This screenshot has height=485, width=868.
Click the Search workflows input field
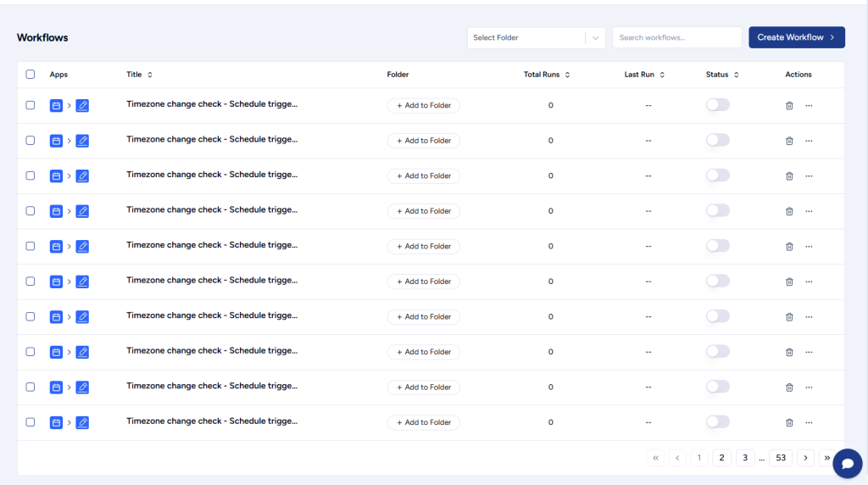click(676, 37)
